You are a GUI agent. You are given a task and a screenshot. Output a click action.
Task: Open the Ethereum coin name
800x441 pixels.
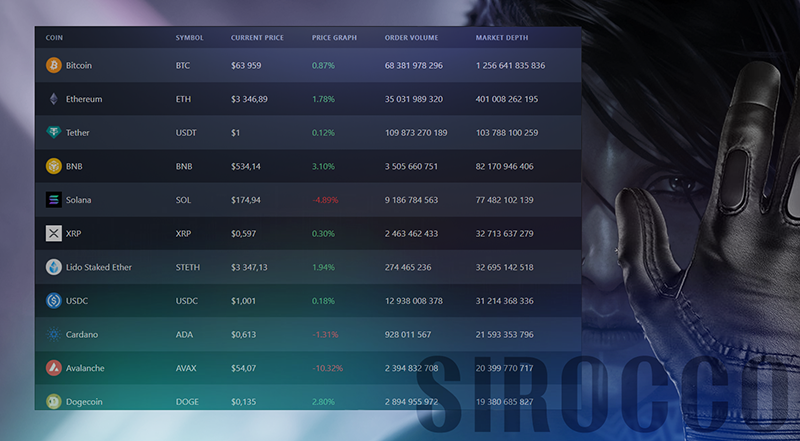point(84,99)
